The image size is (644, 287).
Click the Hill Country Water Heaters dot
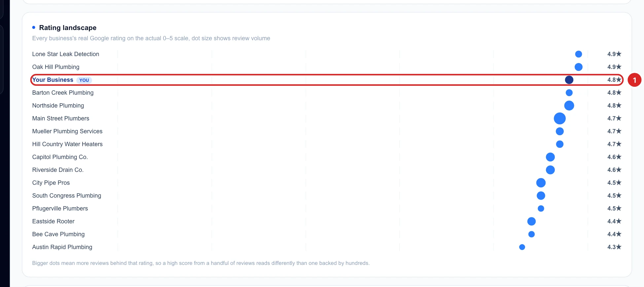click(x=560, y=144)
